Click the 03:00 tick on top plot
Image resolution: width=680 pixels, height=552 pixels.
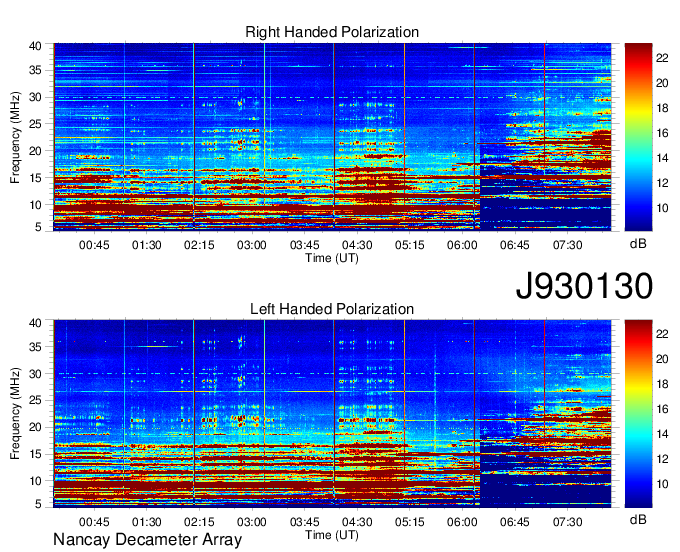[252, 245]
